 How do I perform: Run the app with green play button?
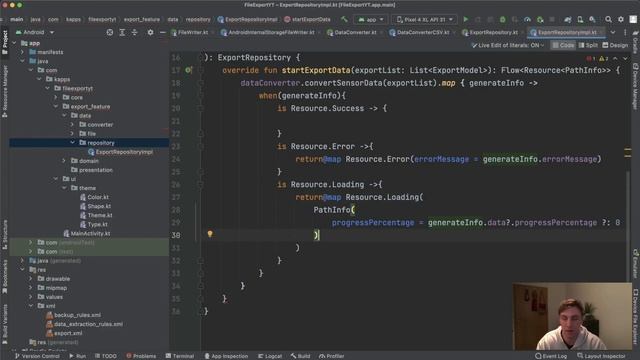466,19
